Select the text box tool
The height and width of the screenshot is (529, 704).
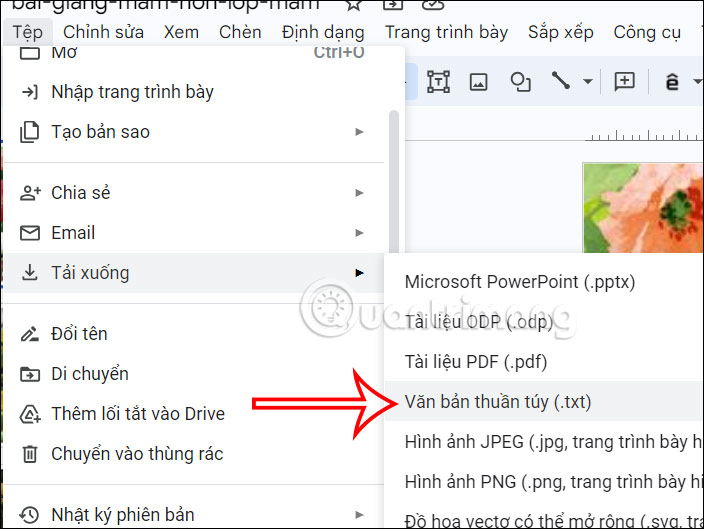(x=438, y=82)
